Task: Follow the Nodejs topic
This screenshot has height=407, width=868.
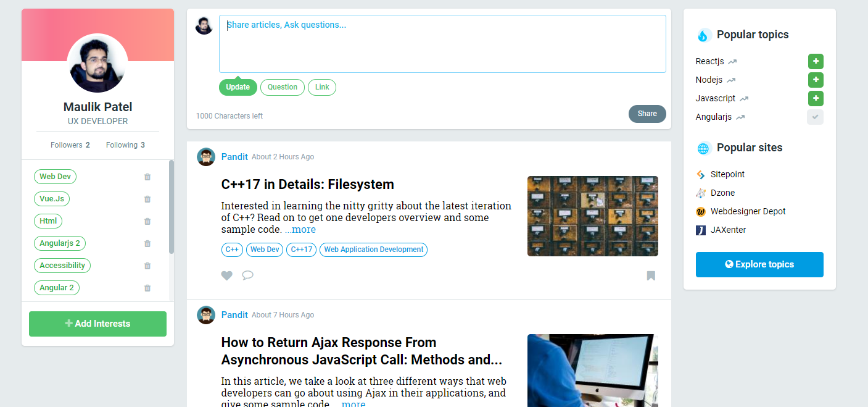Action: [x=816, y=80]
